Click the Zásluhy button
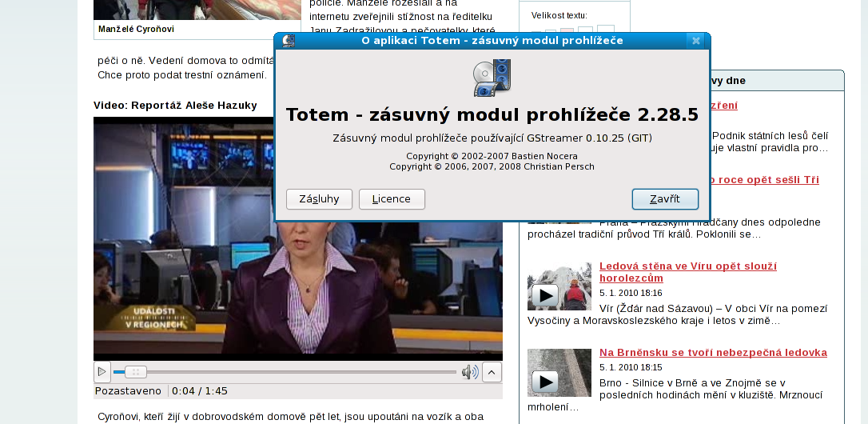Screen dimensions: 868x424 (319, 199)
